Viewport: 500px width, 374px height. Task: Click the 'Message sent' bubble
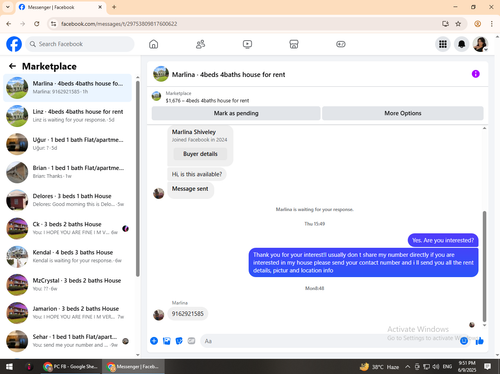[190, 189]
